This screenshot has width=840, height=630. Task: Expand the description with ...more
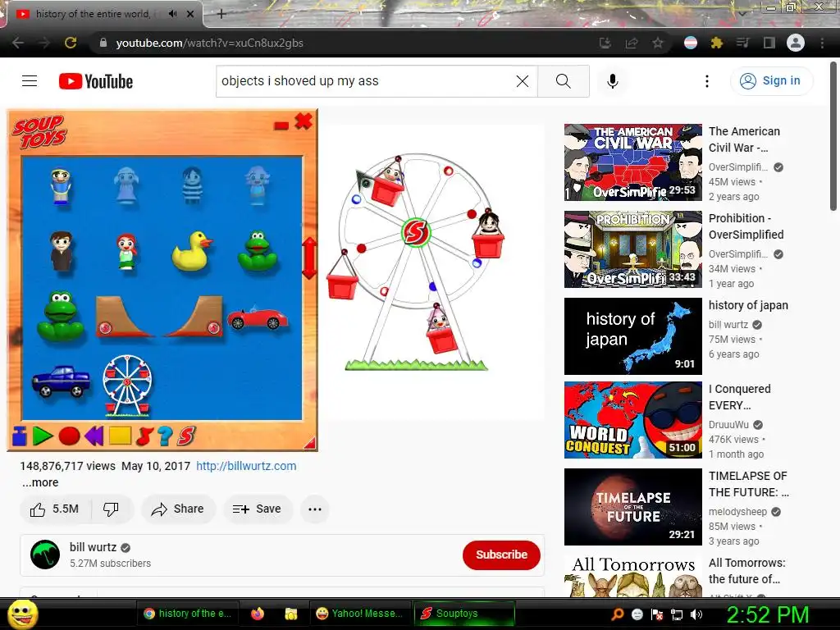pos(40,482)
